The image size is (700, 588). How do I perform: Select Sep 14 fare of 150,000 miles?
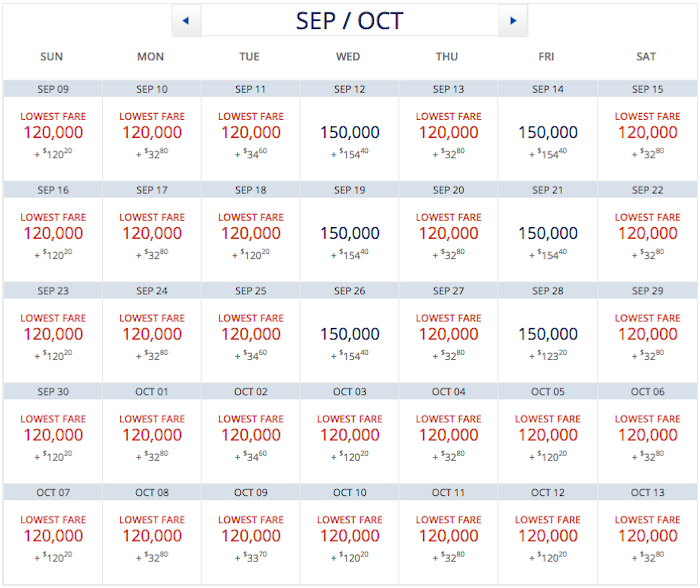548,133
